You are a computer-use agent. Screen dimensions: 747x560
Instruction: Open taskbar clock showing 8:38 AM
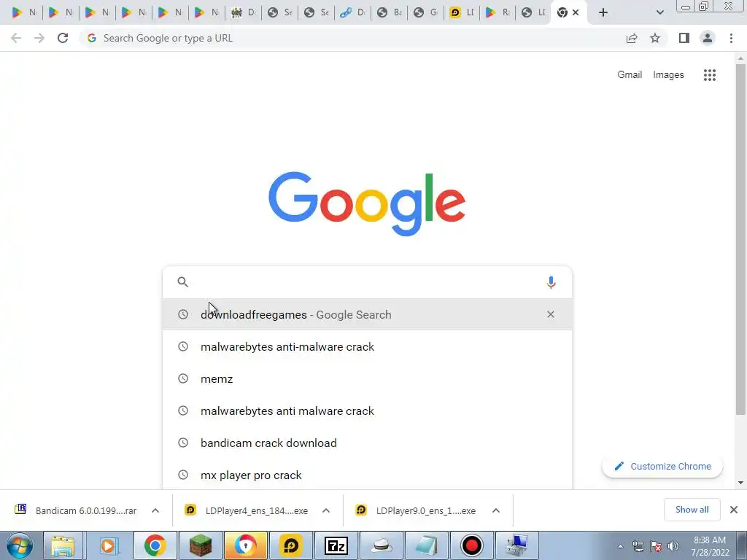[x=710, y=546]
